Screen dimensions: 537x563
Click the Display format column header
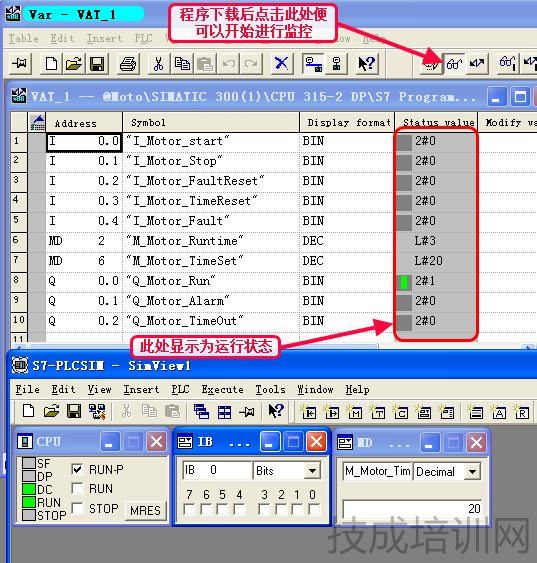pyautogui.click(x=347, y=122)
